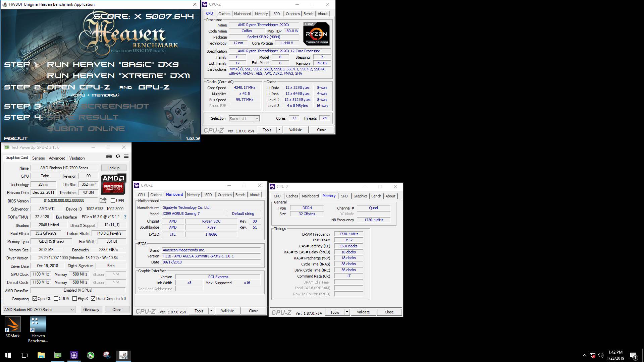This screenshot has width=644, height=362.
Task: Expand Tools arrow in CPU-Z Memory window
Action: coord(347,312)
